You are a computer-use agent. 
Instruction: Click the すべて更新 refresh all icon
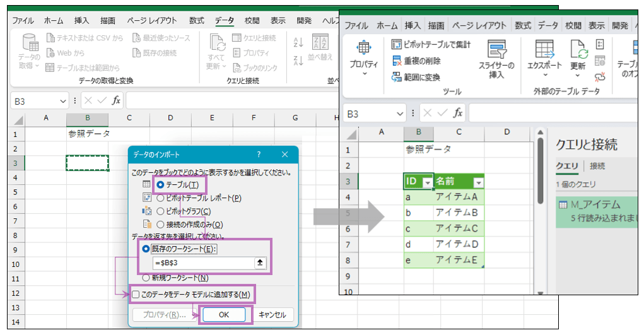coord(217,43)
